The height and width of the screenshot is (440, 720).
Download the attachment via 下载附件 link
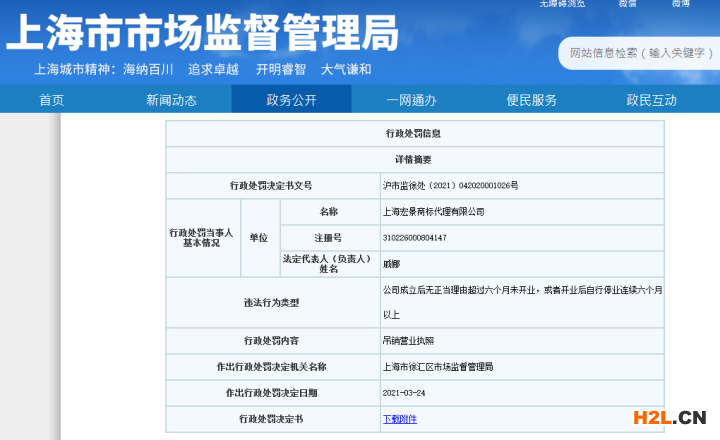click(400, 419)
